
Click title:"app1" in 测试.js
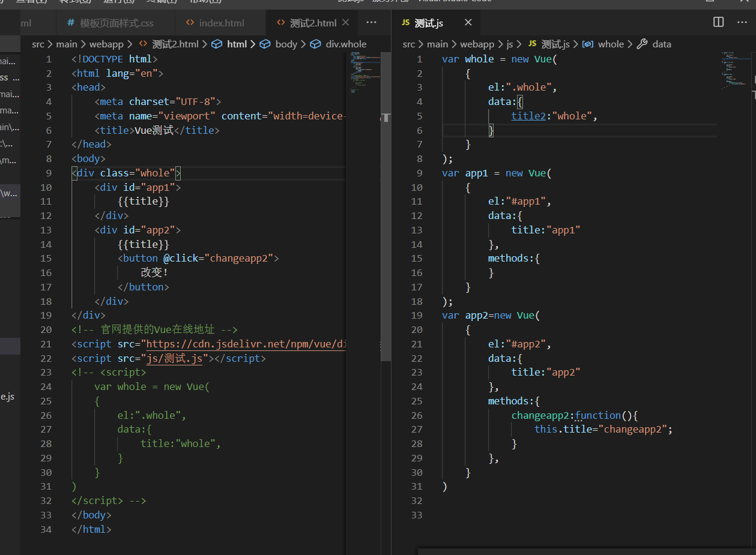[x=546, y=230]
